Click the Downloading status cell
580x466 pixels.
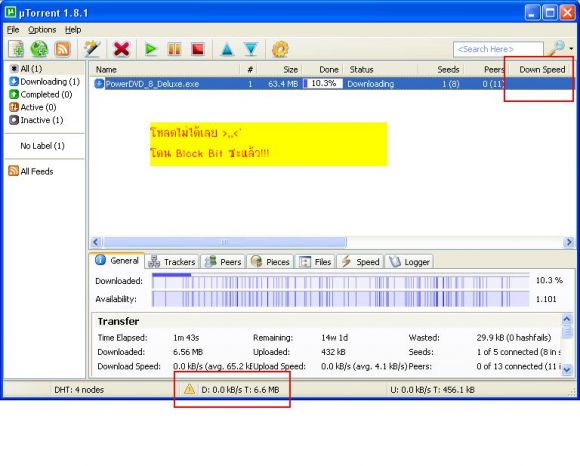[370, 84]
